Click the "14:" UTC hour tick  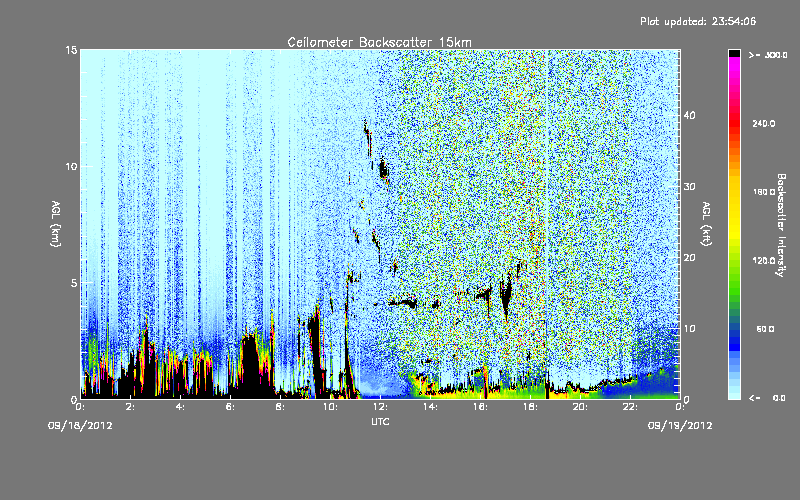pos(430,407)
